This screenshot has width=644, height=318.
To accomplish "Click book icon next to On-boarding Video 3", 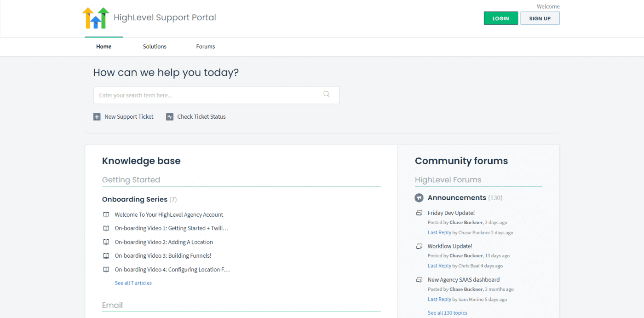I will tap(106, 256).
